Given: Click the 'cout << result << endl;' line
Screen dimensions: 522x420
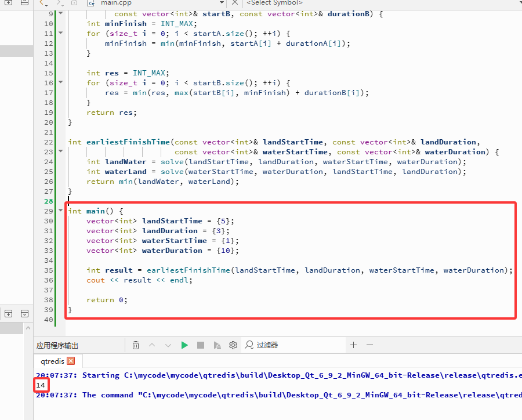Looking at the screenshot, I should click(x=139, y=280).
